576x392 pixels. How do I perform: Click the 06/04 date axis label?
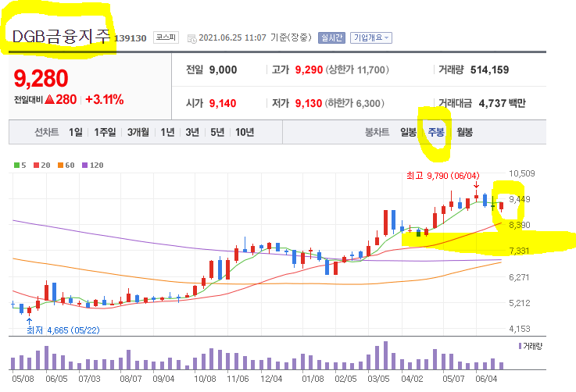click(x=486, y=379)
